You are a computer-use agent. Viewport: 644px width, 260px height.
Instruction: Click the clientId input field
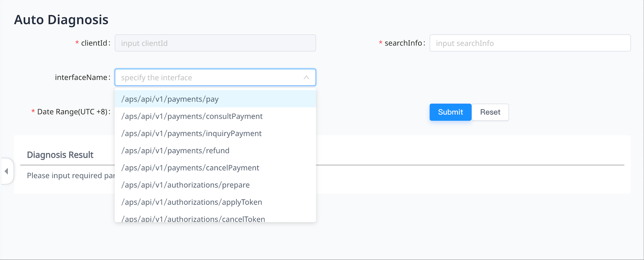pos(215,43)
